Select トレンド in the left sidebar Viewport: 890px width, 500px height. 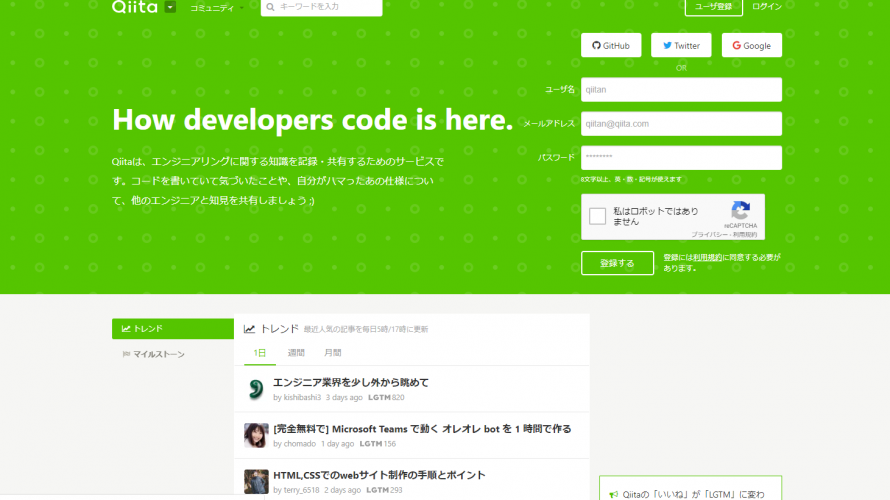(x=173, y=329)
